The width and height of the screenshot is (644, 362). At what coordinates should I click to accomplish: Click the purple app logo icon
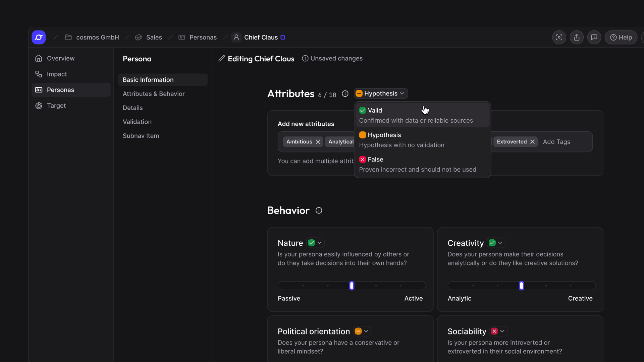tap(39, 37)
